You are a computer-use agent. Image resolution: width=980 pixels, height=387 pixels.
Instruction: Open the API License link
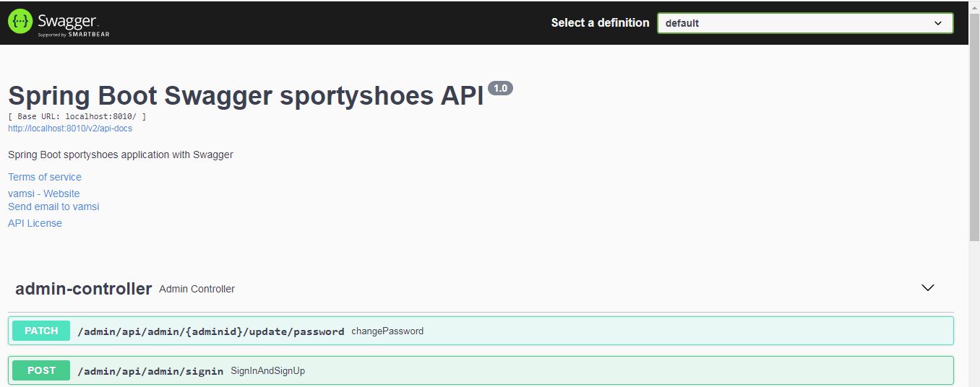coord(35,223)
